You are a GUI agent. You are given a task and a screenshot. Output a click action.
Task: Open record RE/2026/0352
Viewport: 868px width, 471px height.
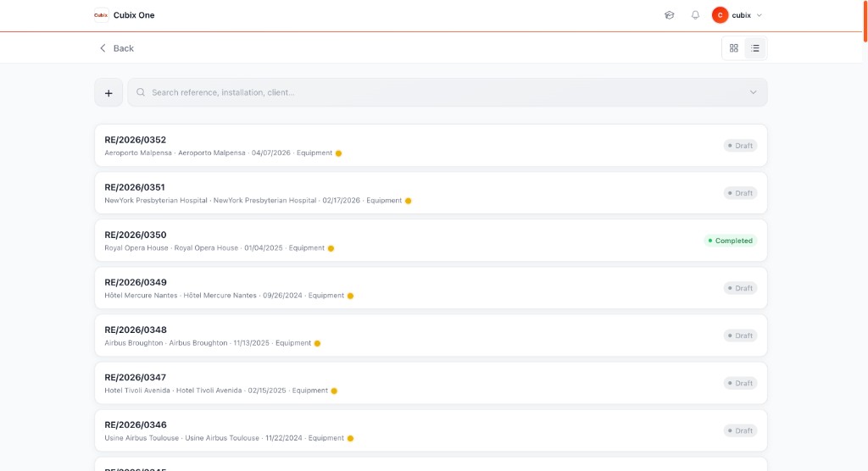pos(431,146)
